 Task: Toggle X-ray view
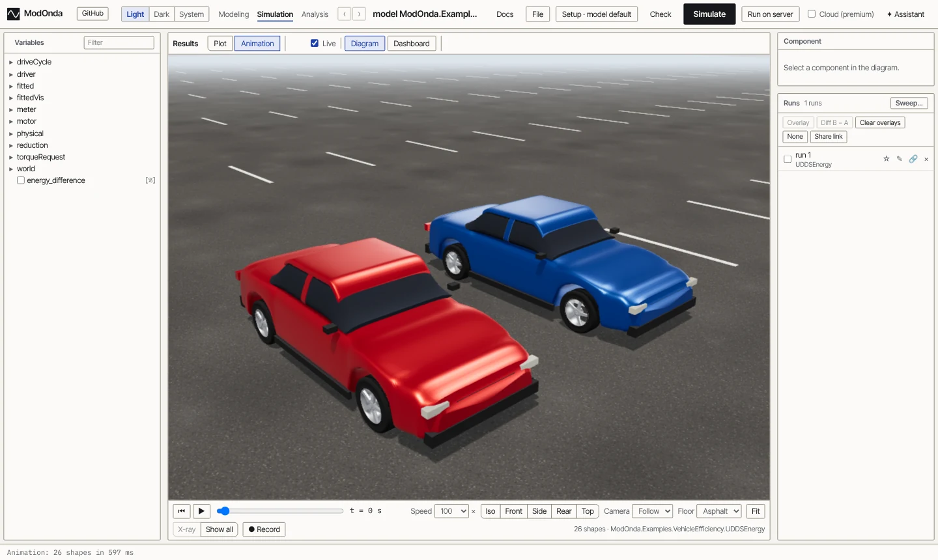coord(187,529)
